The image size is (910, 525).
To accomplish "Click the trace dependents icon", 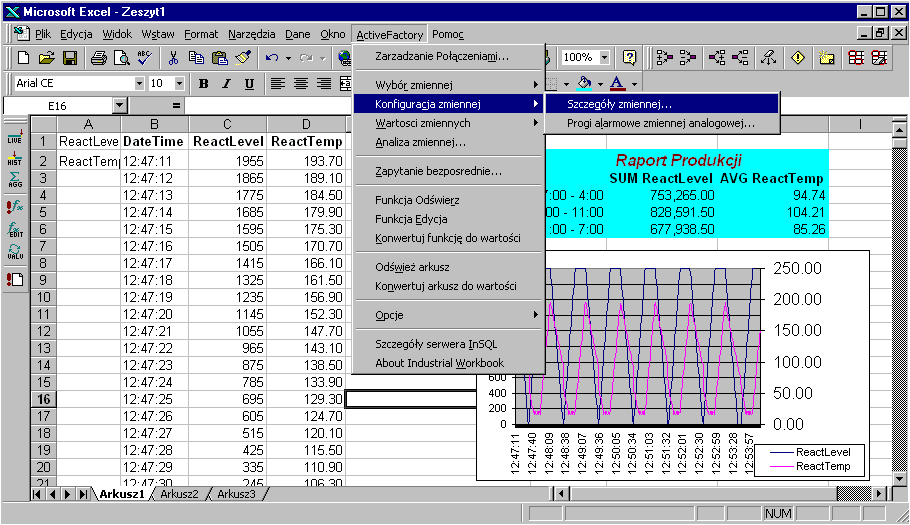I will (x=717, y=57).
